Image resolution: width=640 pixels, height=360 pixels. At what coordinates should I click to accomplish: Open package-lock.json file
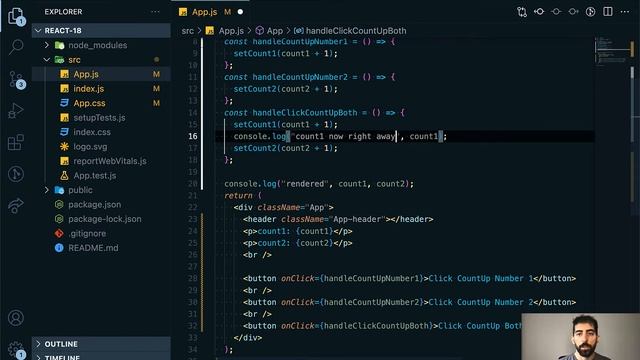101,219
